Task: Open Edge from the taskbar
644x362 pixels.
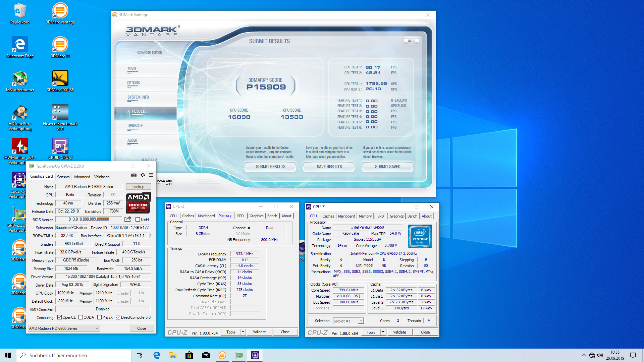Action: tap(157, 355)
